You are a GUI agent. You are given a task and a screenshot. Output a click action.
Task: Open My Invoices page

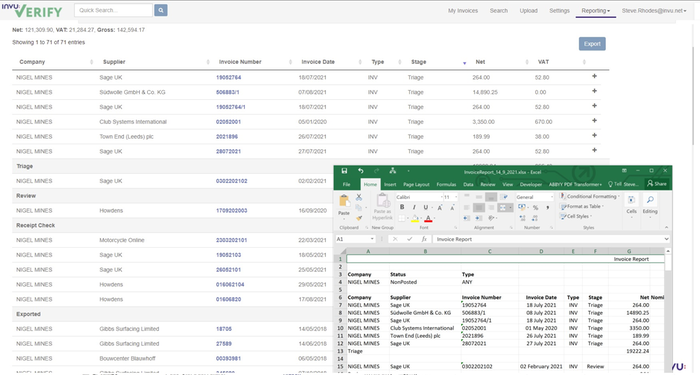(463, 11)
